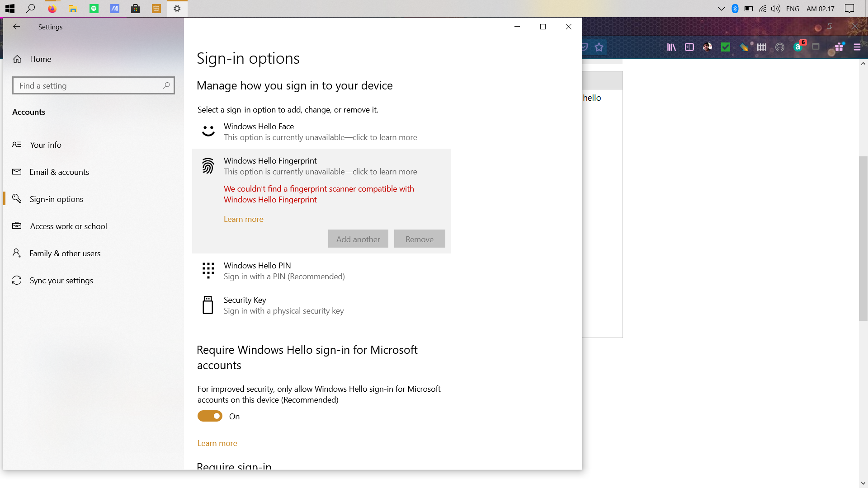This screenshot has width=868, height=488.
Task: Click the back arrow in Settings
Action: [x=17, y=27]
